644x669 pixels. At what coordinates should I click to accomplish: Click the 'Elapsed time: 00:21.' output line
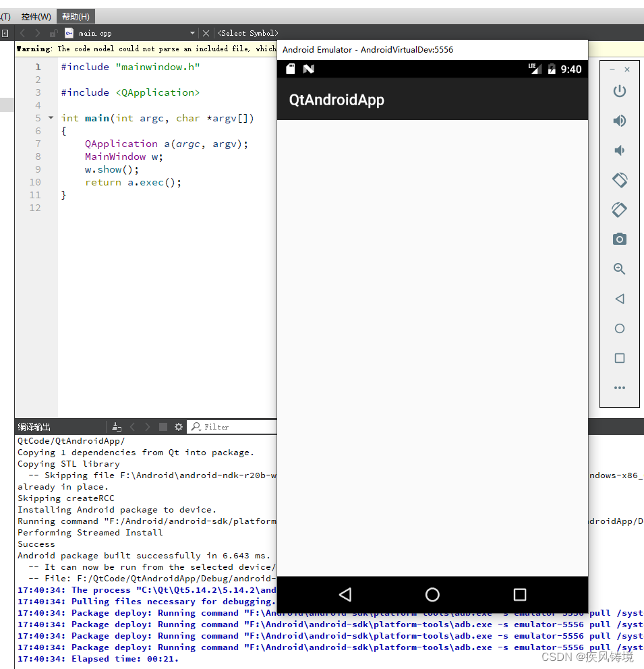click(98, 659)
